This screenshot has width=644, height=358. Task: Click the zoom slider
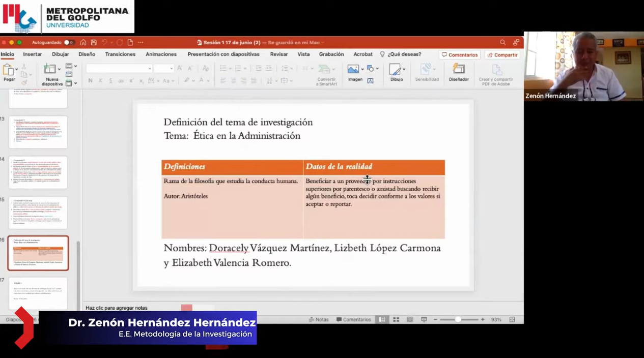pyautogui.click(x=458, y=320)
